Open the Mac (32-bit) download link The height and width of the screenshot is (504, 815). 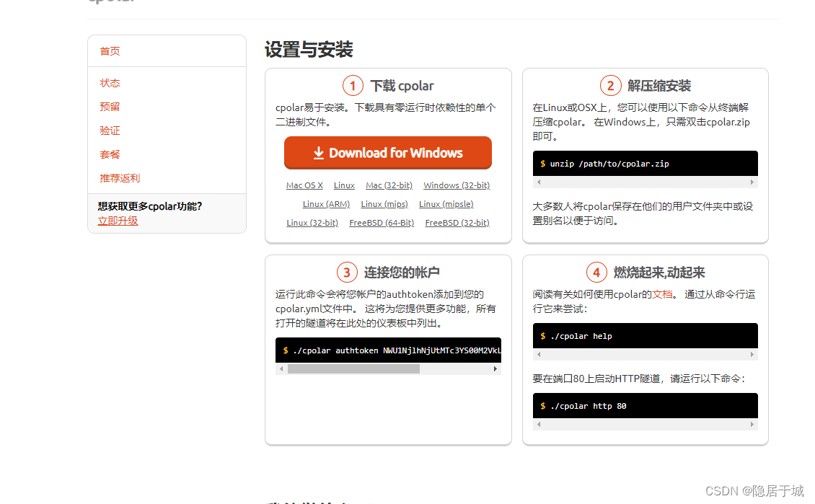pyautogui.click(x=389, y=185)
